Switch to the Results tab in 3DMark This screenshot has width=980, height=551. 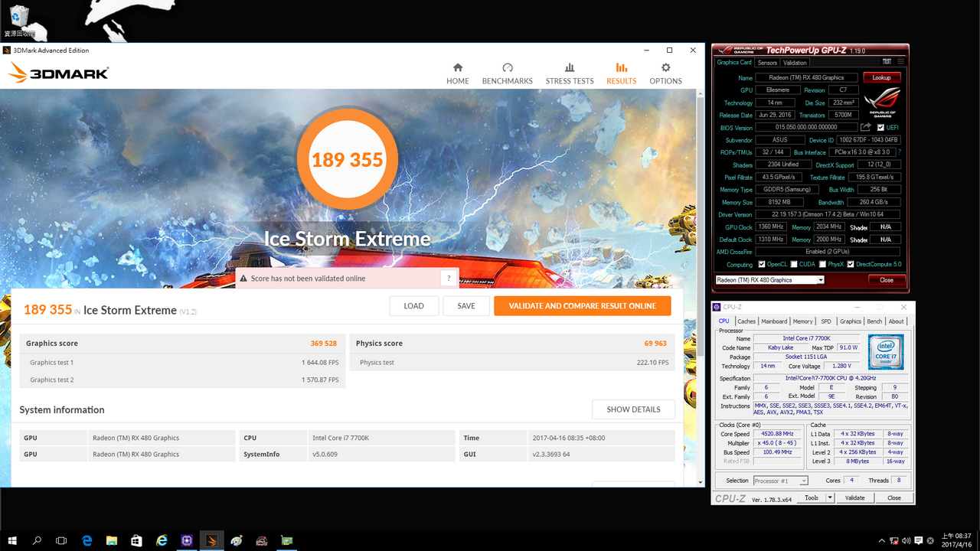click(x=621, y=73)
